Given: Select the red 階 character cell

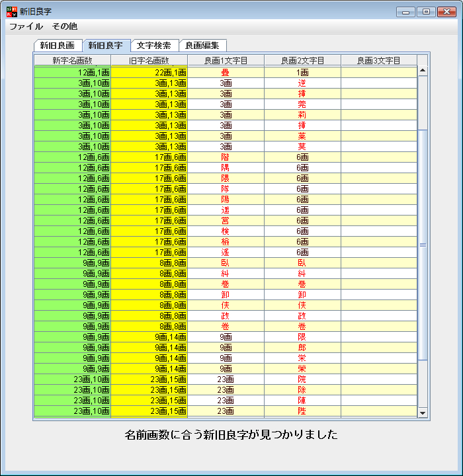Looking at the screenshot, I should (226, 157).
